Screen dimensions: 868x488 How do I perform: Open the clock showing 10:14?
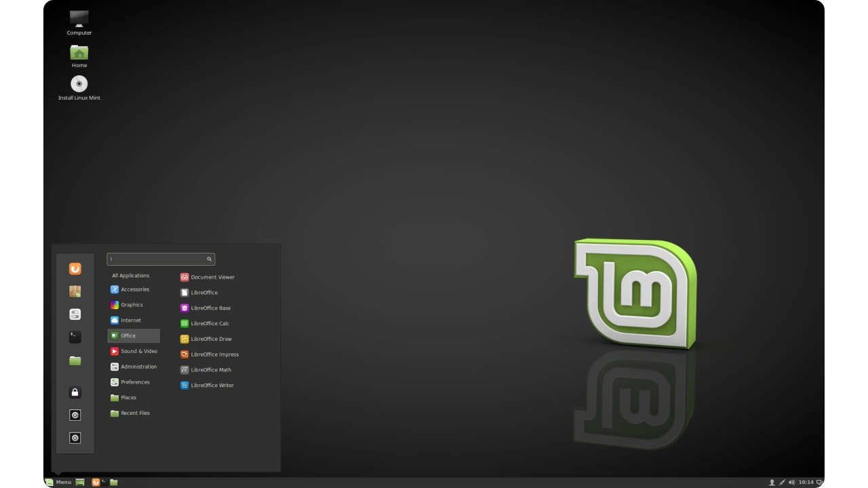coord(806,483)
